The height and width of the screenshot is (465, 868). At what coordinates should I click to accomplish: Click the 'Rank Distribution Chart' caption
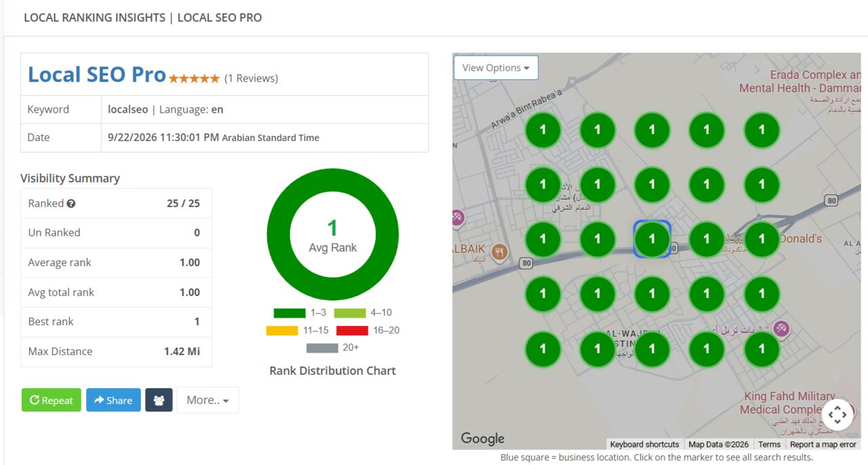point(332,371)
